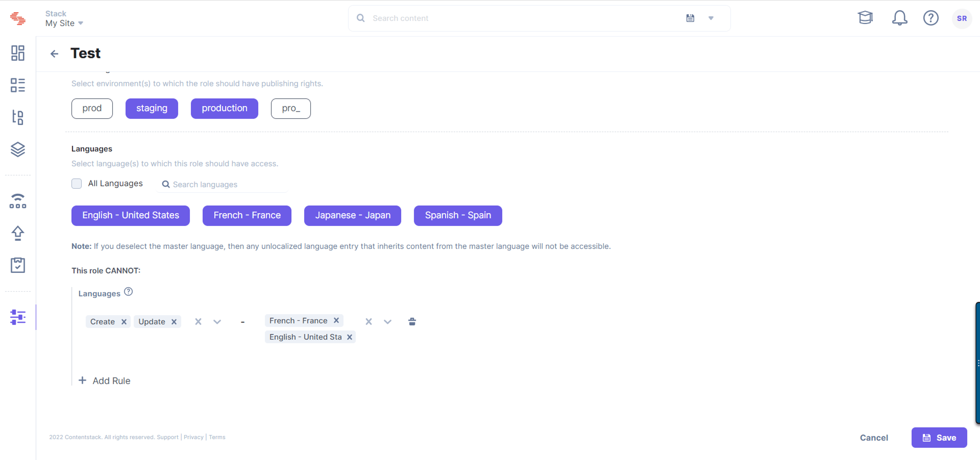Viewport: 980px width, 460px height.
Task: Open the Dashboard icon in sidebar
Action: tap(18, 53)
